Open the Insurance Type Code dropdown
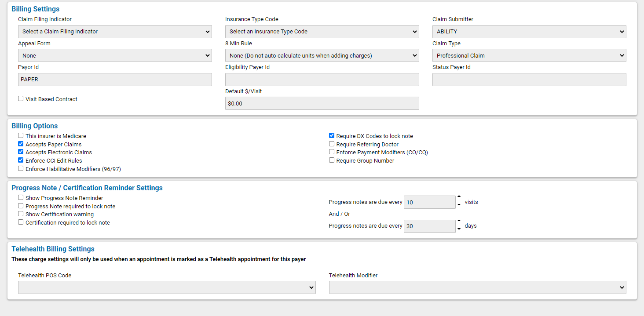 click(x=322, y=31)
